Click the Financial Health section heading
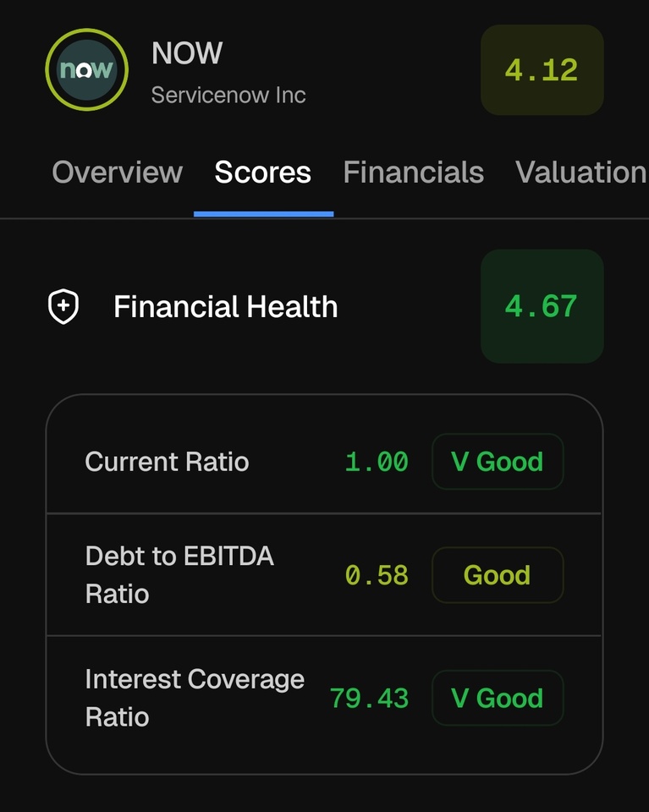649x812 pixels. 226,306
